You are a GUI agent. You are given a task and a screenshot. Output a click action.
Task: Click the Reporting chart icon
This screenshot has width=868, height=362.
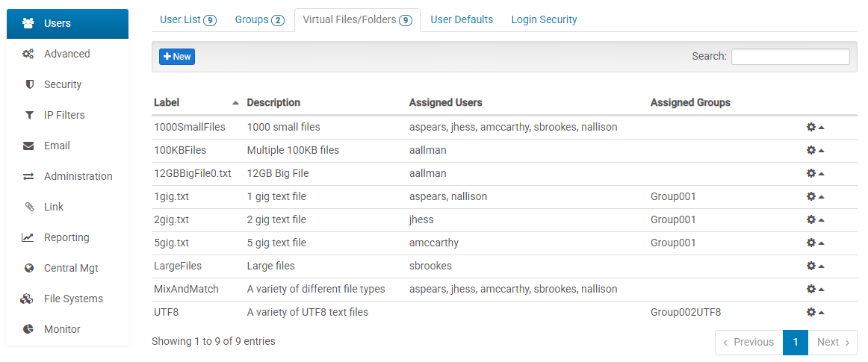28,237
